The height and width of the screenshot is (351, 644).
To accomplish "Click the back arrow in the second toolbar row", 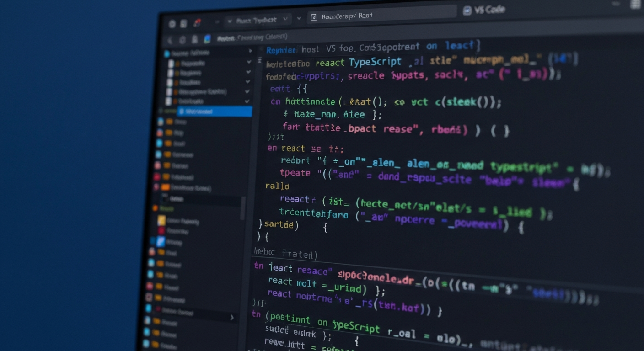I will [170, 40].
